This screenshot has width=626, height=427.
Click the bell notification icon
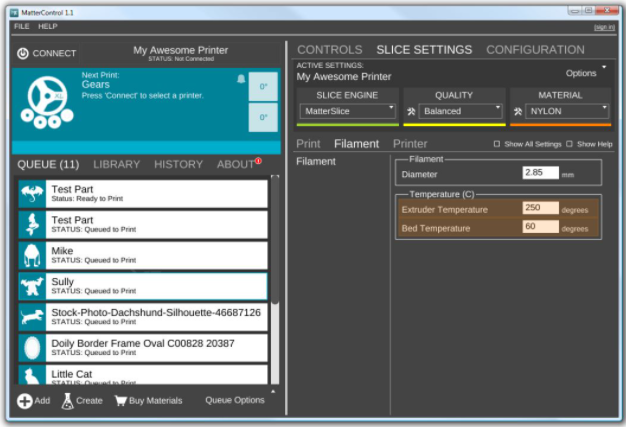241,79
